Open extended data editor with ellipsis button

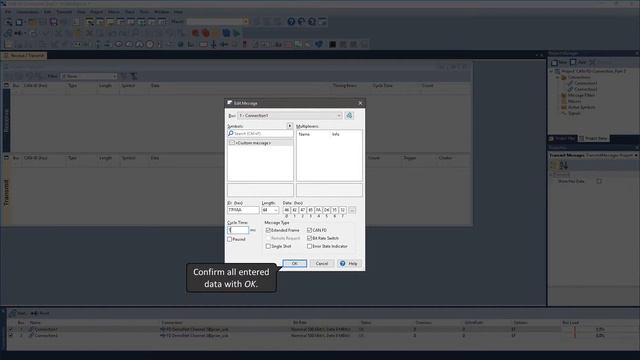coord(352,210)
